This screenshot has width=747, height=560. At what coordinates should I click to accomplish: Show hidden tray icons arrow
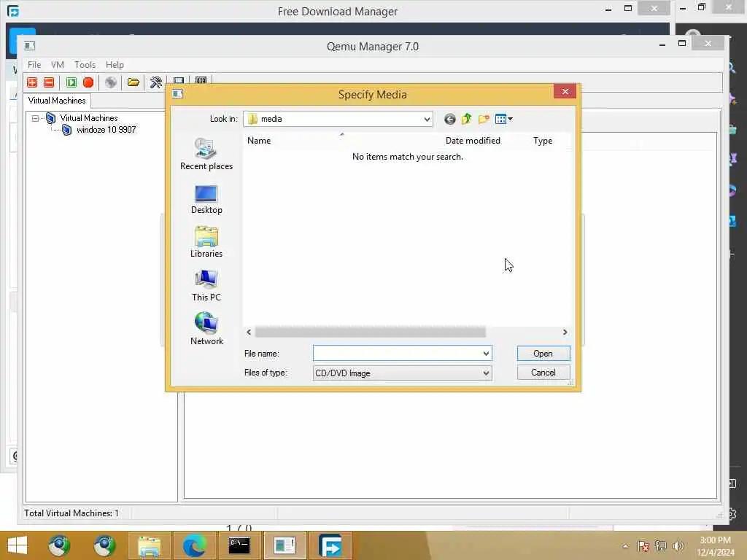pyautogui.click(x=625, y=546)
